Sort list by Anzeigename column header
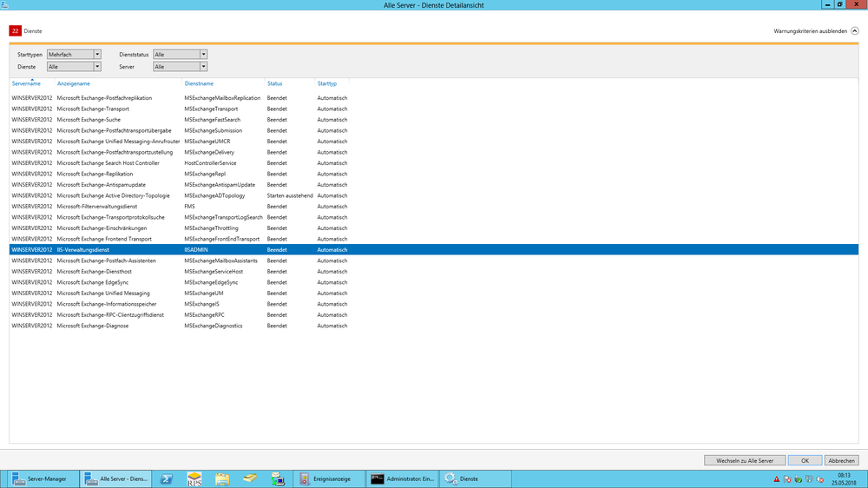 (74, 83)
